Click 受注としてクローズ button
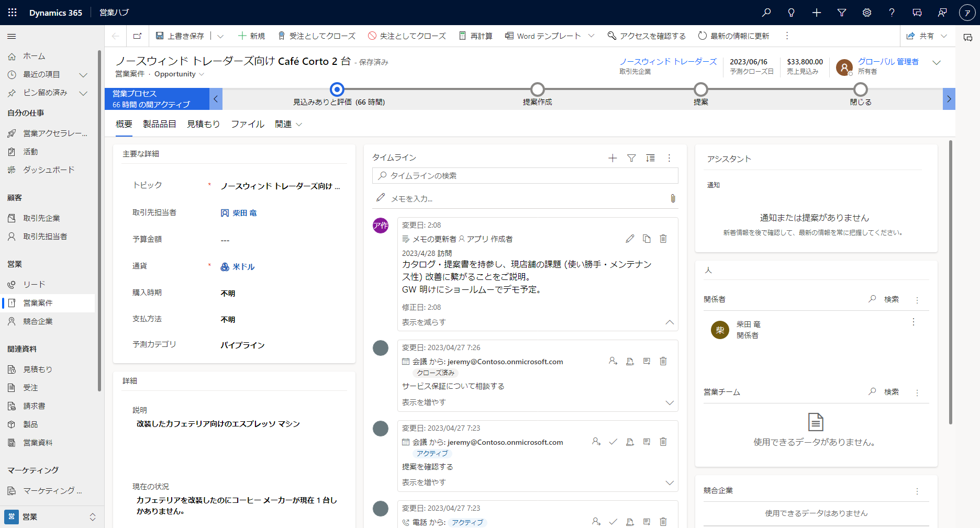The height and width of the screenshot is (528, 980). 316,36
